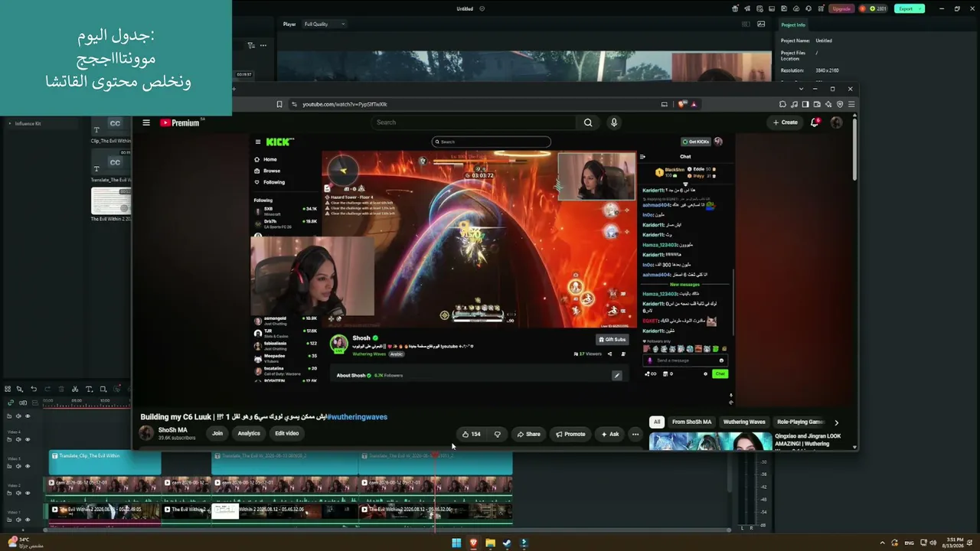Expand the browser tab search chevron

[801, 89]
